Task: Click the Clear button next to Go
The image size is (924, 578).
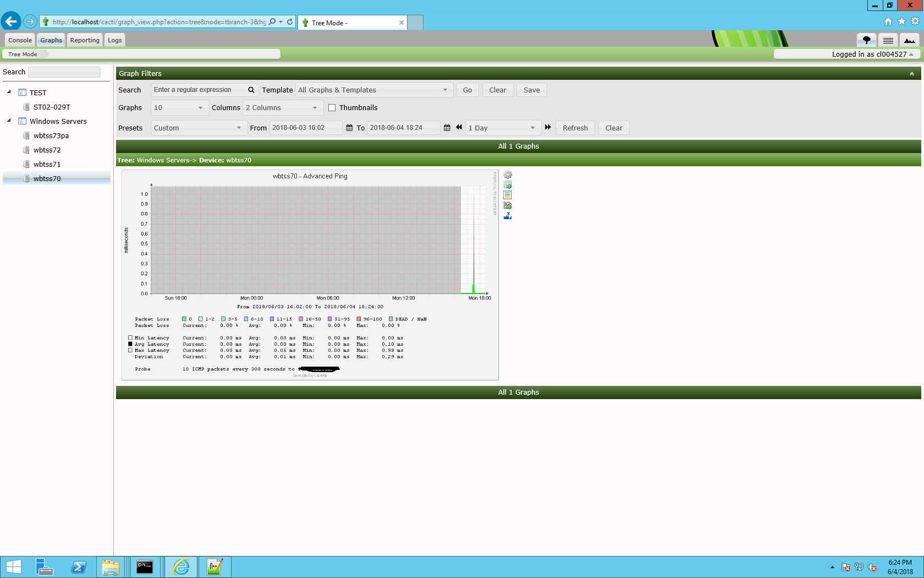Action: coord(498,90)
